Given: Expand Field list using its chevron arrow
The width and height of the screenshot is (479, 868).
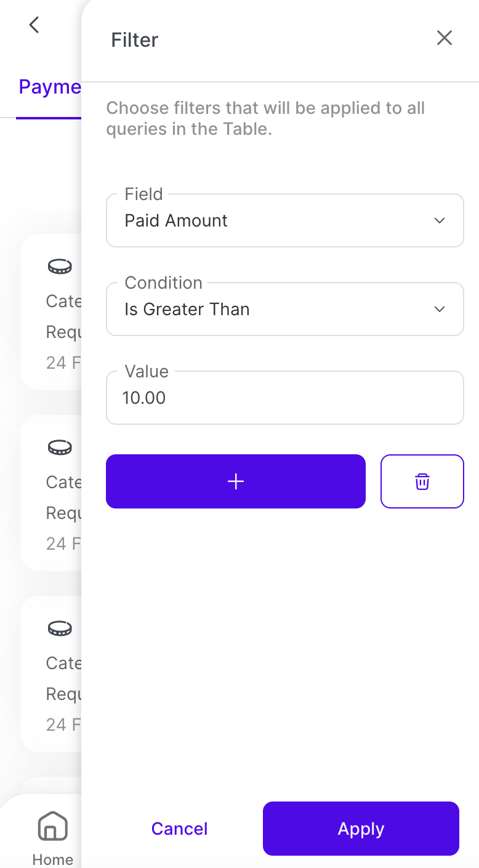Looking at the screenshot, I should coord(440,221).
